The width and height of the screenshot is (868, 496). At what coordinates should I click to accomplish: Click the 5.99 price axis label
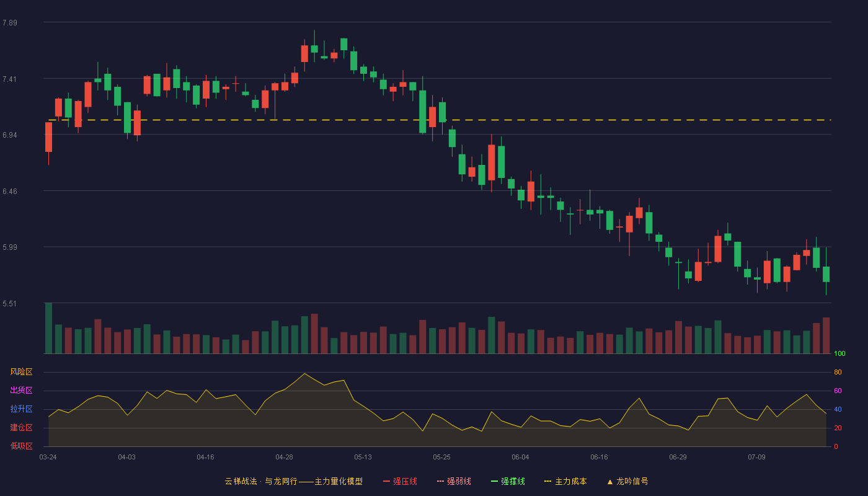(10, 247)
